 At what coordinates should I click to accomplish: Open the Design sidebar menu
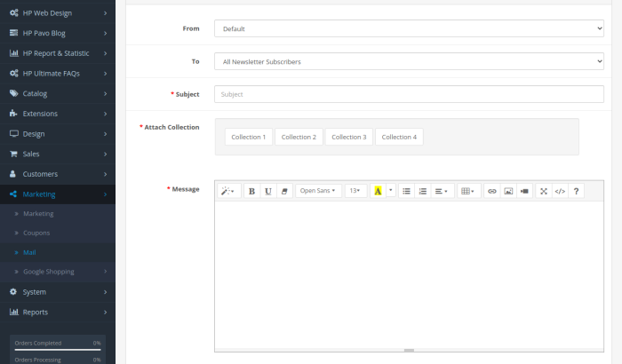click(58, 134)
